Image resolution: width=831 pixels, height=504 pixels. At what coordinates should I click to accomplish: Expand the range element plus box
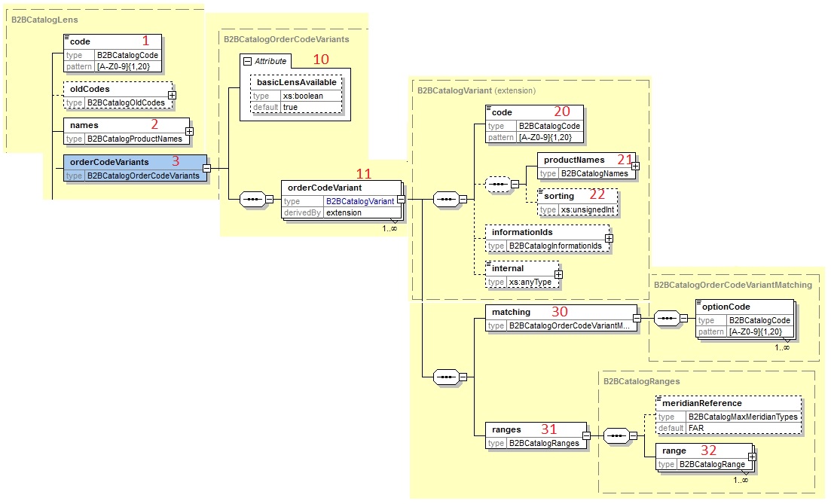click(x=751, y=457)
